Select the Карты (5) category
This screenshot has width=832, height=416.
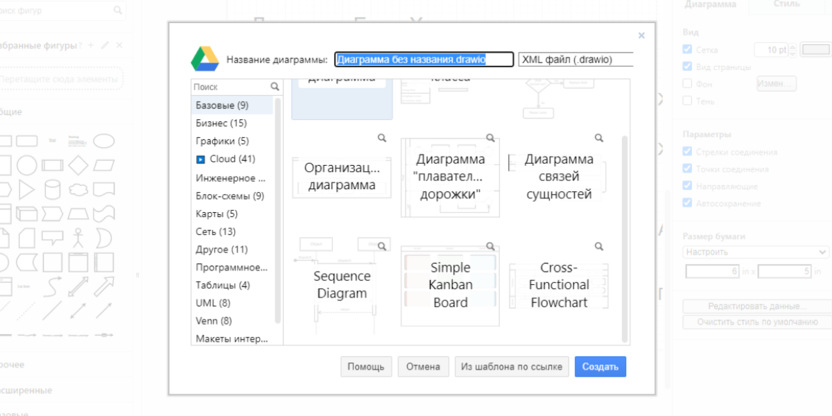click(x=232, y=214)
